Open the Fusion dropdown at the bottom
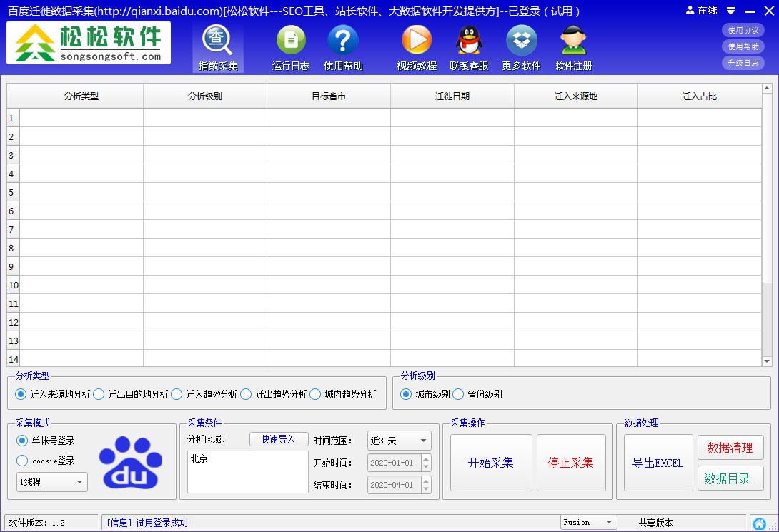The width and height of the screenshot is (779, 532). [587, 522]
